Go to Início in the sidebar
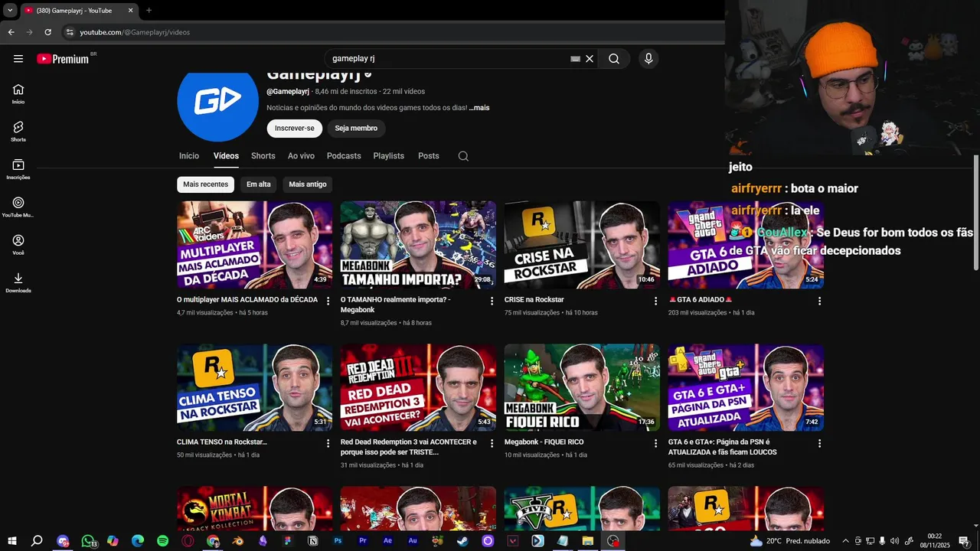 pyautogui.click(x=18, y=93)
